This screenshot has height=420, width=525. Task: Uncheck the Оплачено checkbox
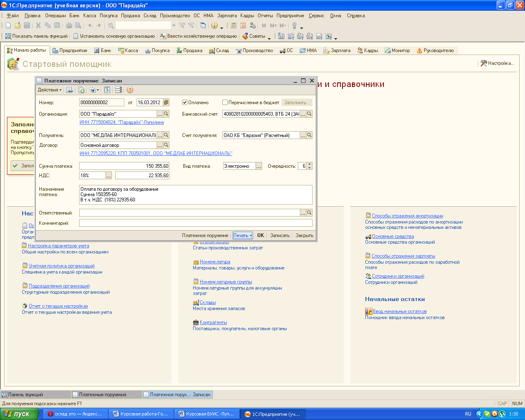pyautogui.click(x=185, y=103)
